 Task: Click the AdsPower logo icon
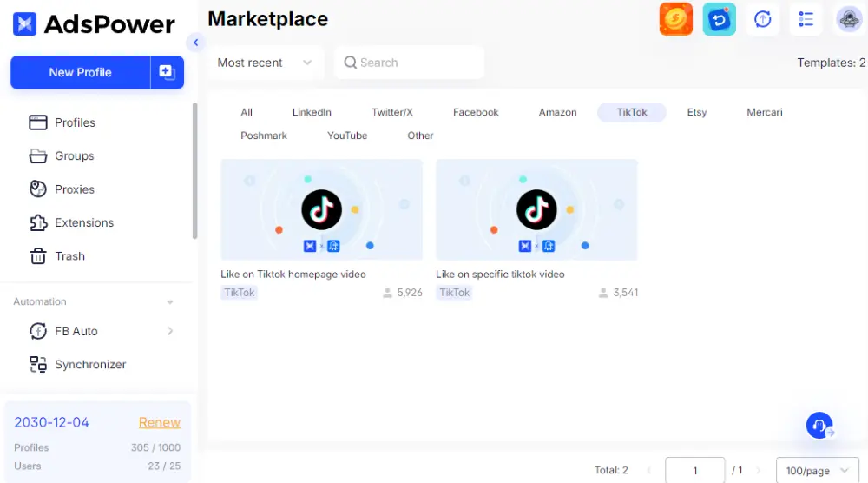[25, 23]
